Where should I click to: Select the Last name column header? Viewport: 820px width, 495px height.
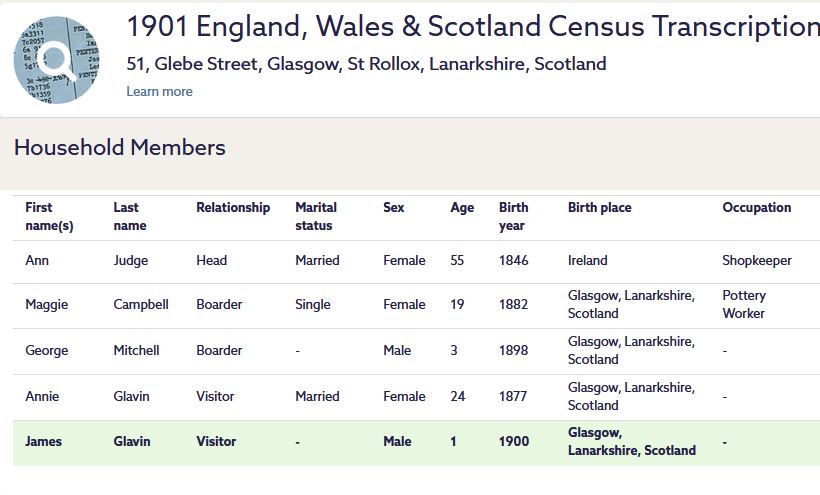point(127,216)
